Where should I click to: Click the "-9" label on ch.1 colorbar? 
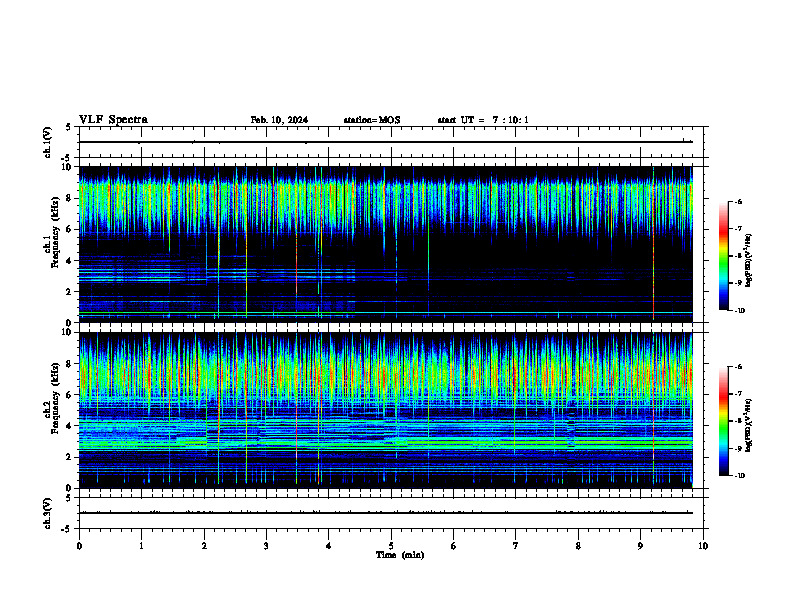click(738, 283)
